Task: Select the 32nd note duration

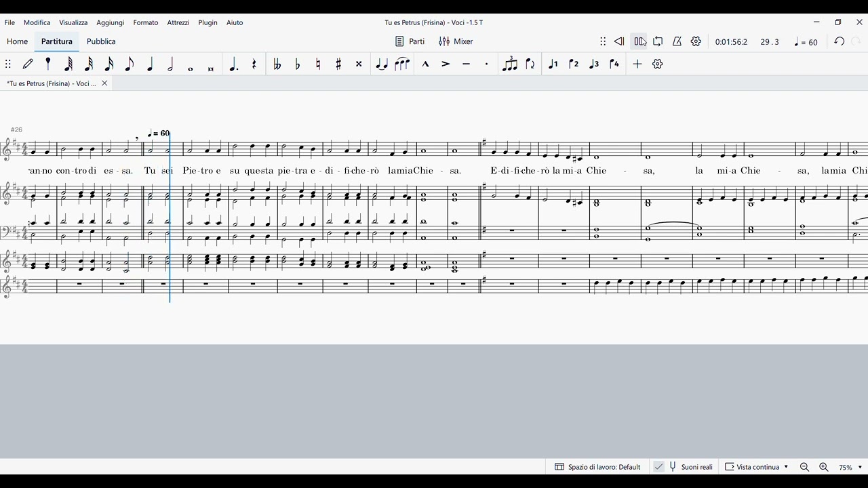Action: 89,64
